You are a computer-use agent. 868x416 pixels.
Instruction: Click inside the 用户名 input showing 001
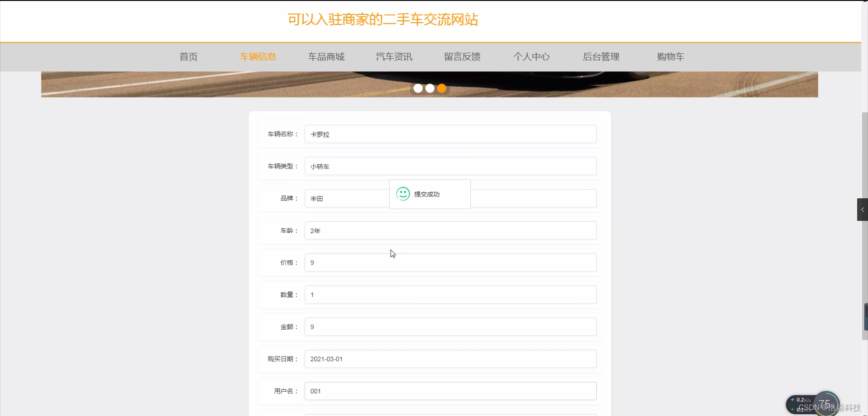coord(450,391)
